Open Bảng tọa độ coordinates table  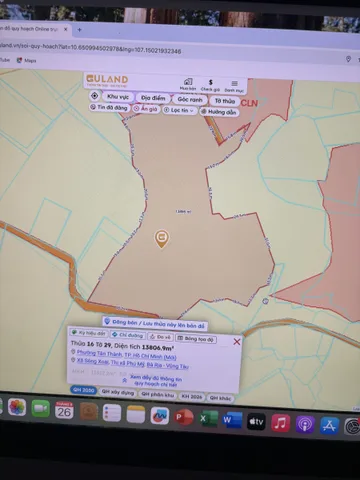click(196, 339)
